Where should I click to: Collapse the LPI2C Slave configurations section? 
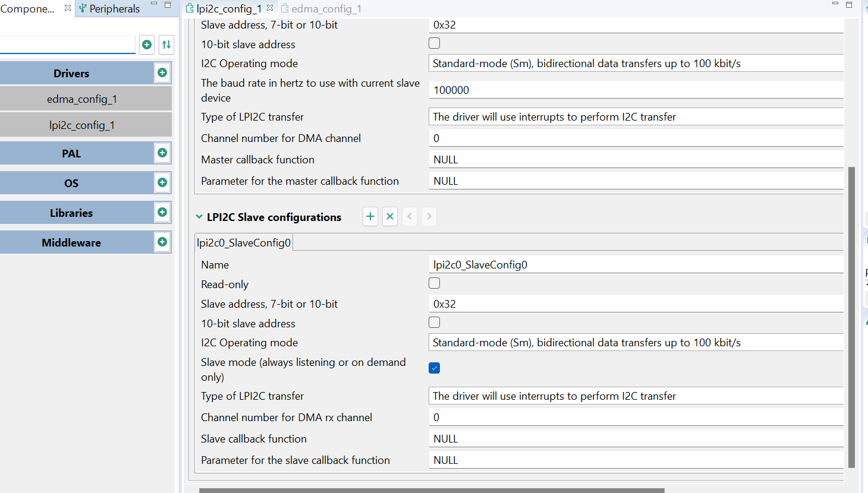tap(199, 217)
